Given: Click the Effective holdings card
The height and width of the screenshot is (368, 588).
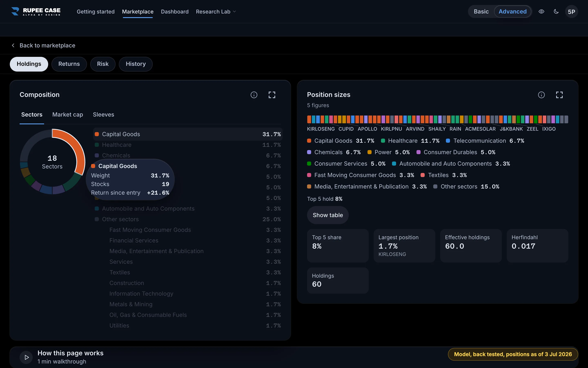Looking at the screenshot, I should tap(471, 246).
